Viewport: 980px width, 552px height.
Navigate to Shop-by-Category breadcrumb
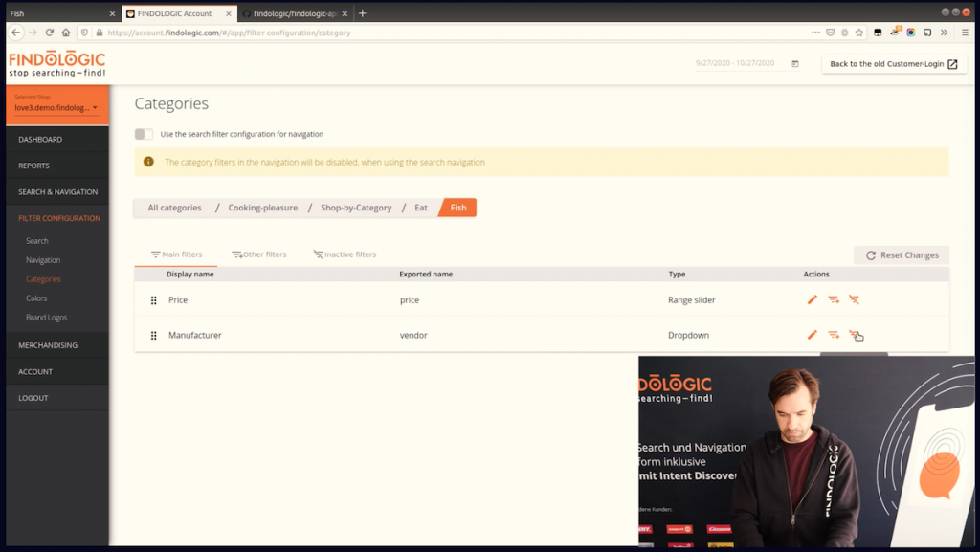pyautogui.click(x=356, y=208)
